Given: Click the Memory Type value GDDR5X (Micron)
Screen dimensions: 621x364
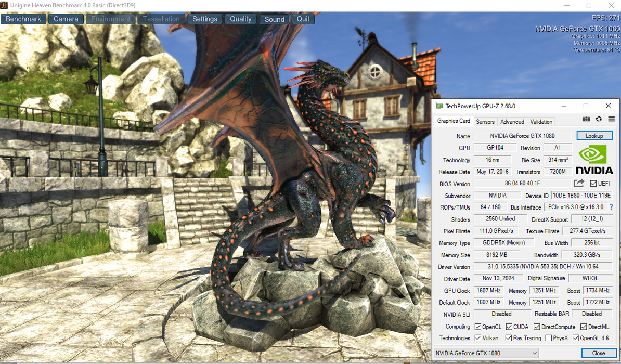Looking at the screenshot, I should (504, 243).
